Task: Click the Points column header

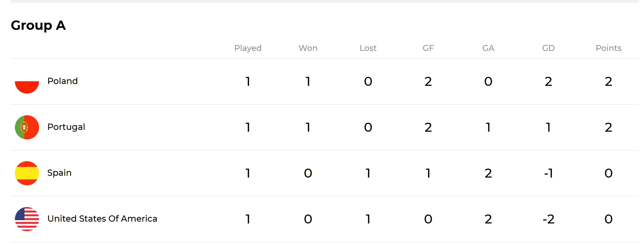Action: [x=608, y=48]
